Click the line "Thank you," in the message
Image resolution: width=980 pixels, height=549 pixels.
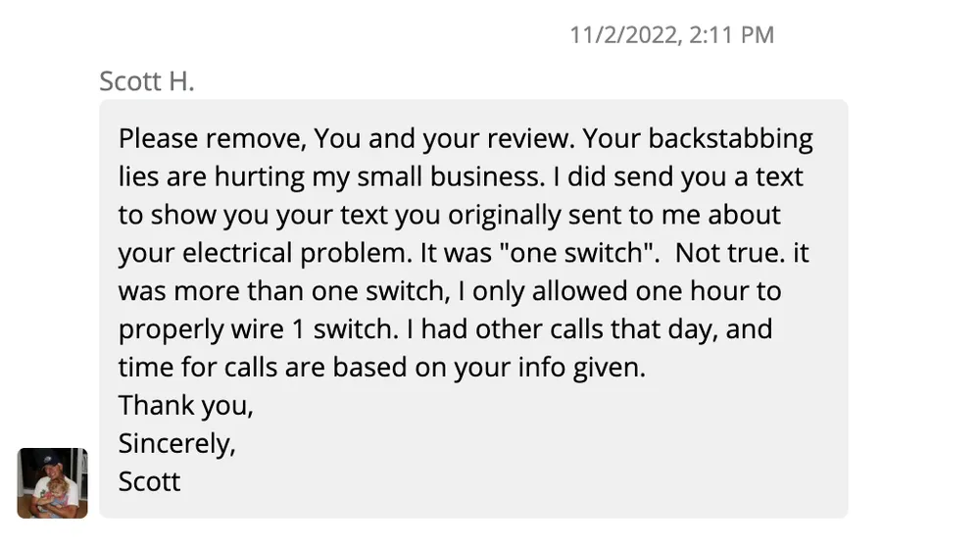click(x=186, y=405)
